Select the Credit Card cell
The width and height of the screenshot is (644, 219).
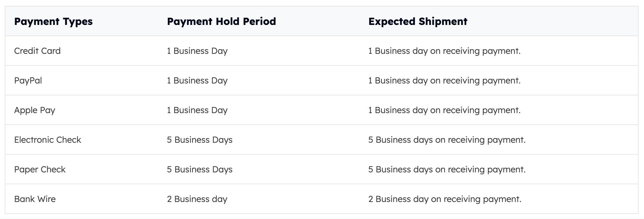point(37,51)
